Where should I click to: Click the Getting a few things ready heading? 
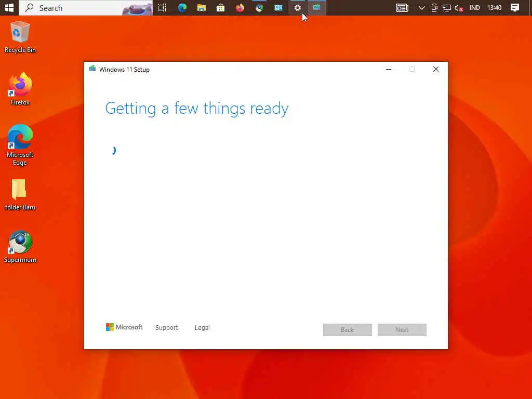tap(197, 109)
